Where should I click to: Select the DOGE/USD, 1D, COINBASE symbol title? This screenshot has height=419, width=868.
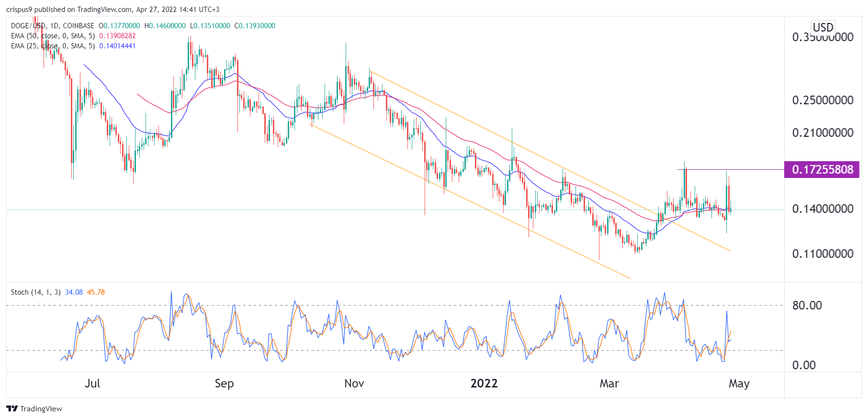[x=53, y=26]
